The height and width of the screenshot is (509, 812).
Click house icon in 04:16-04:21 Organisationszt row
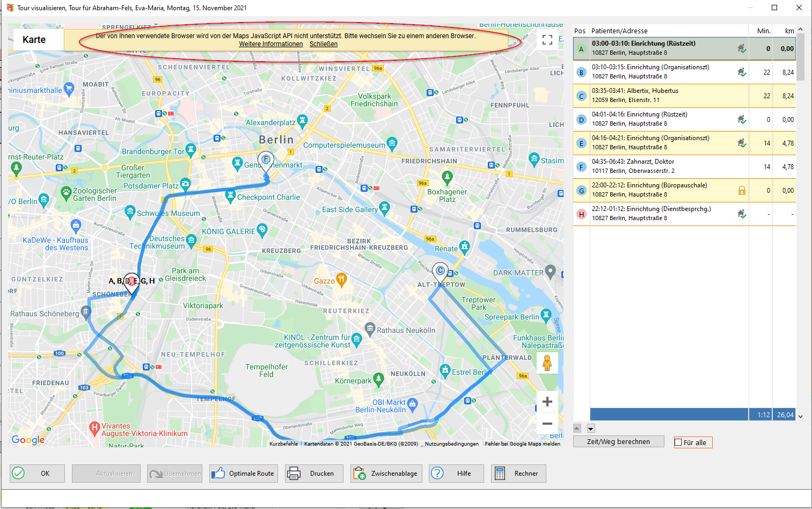742,143
